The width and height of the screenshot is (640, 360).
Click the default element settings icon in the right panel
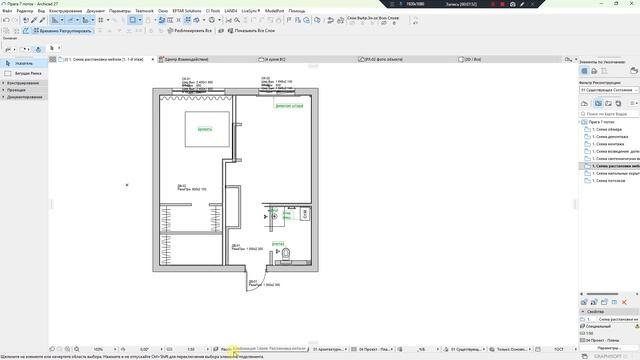pyautogui.click(x=584, y=71)
